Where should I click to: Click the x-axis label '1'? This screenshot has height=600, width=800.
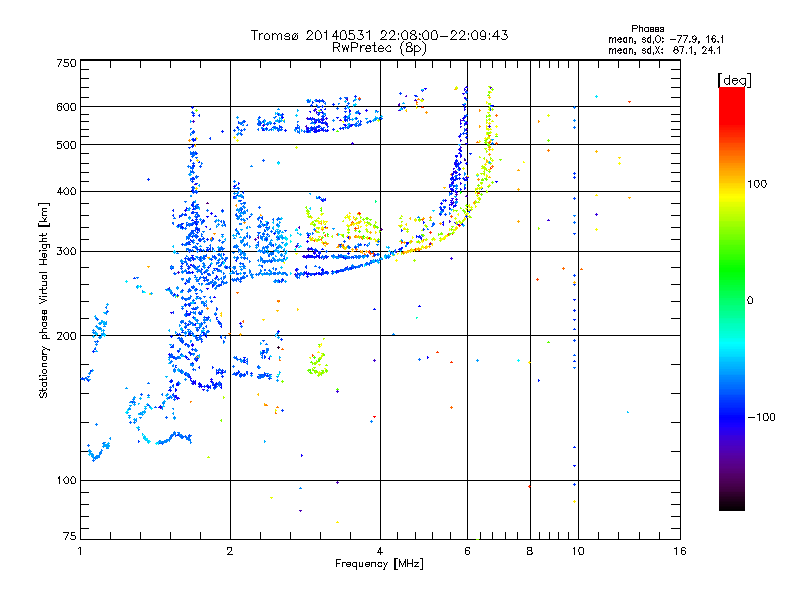[x=80, y=551]
